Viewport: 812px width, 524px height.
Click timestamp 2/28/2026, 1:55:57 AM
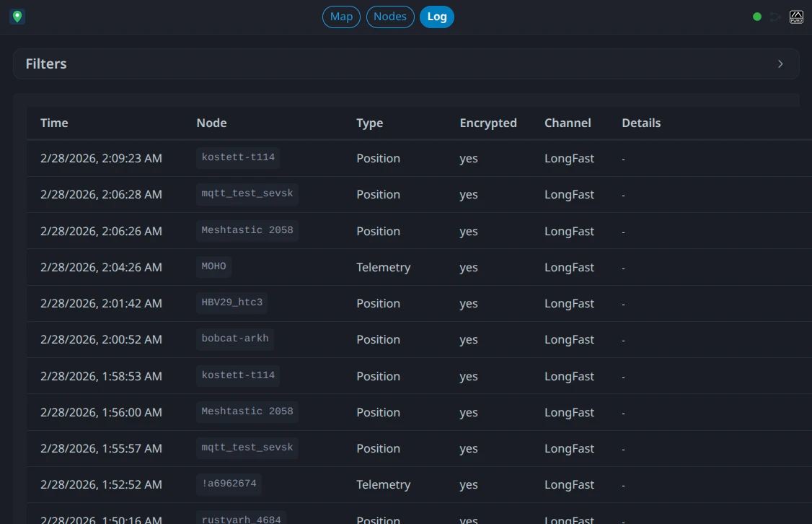tap(101, 448)
